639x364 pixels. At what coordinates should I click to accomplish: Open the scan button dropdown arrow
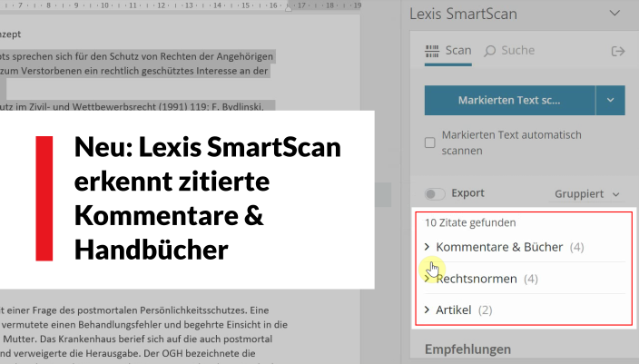pos(610,100)
